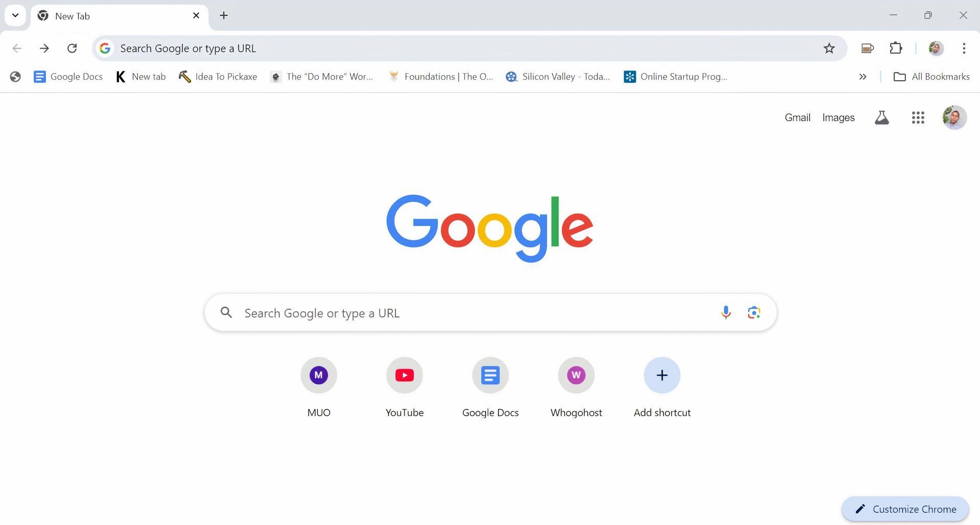Click the Google logo
This screenshot has height=525, width=980.
click(x=489, y=227)
